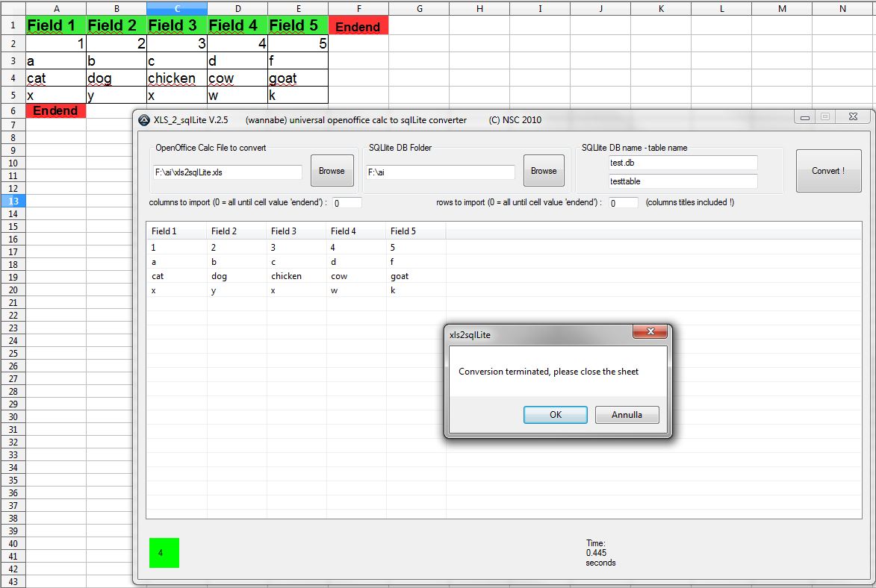Click the Calc file path input field

coord(226,172)
